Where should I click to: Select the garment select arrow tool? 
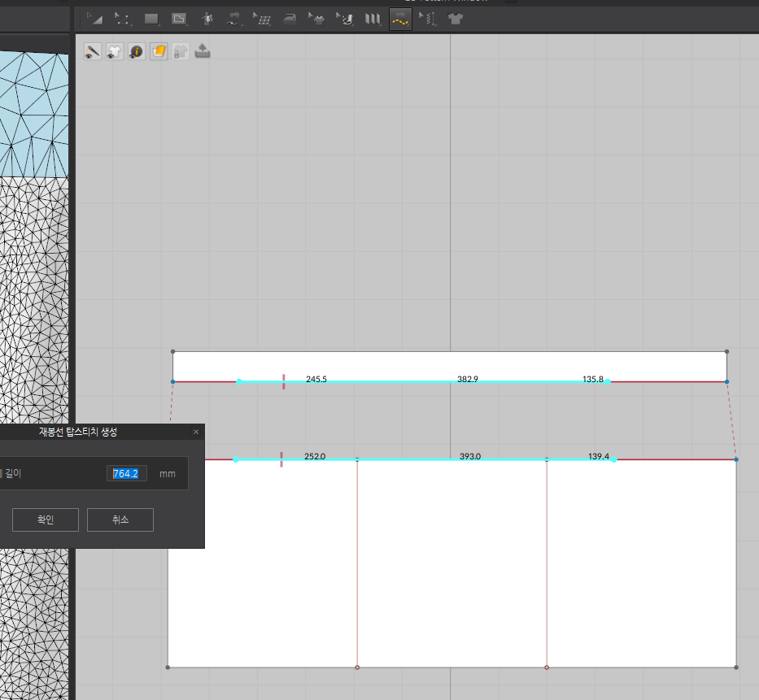(x=317, y=19)
